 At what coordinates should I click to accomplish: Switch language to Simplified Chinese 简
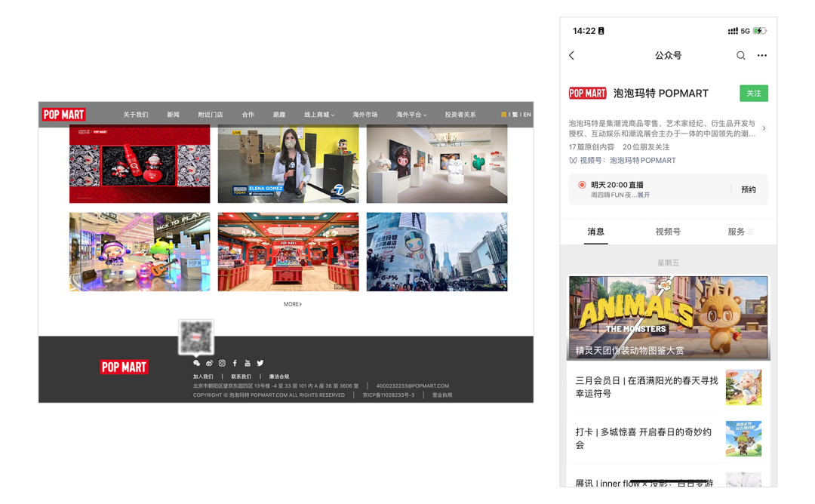503,115
